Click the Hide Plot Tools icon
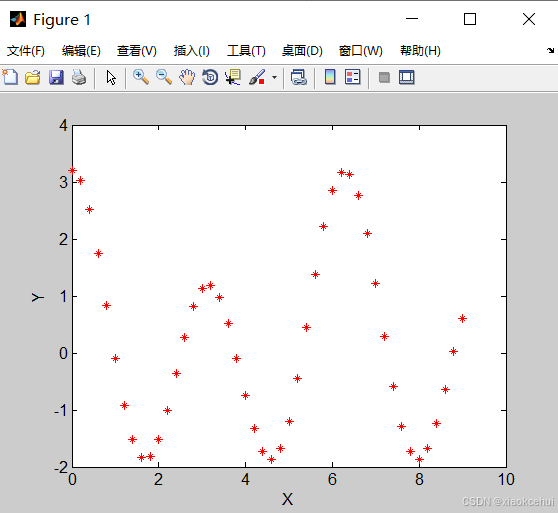Screen dimensions: 558x513 (384, 78)
